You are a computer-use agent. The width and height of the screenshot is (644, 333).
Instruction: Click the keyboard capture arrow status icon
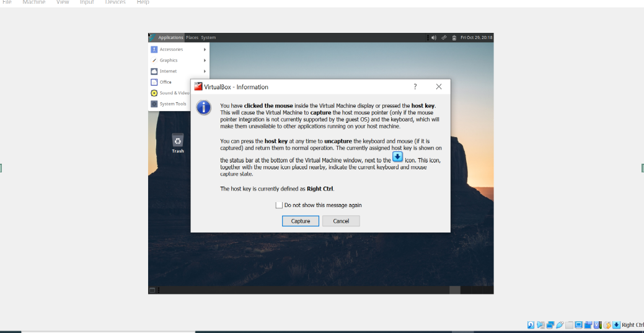617,325
